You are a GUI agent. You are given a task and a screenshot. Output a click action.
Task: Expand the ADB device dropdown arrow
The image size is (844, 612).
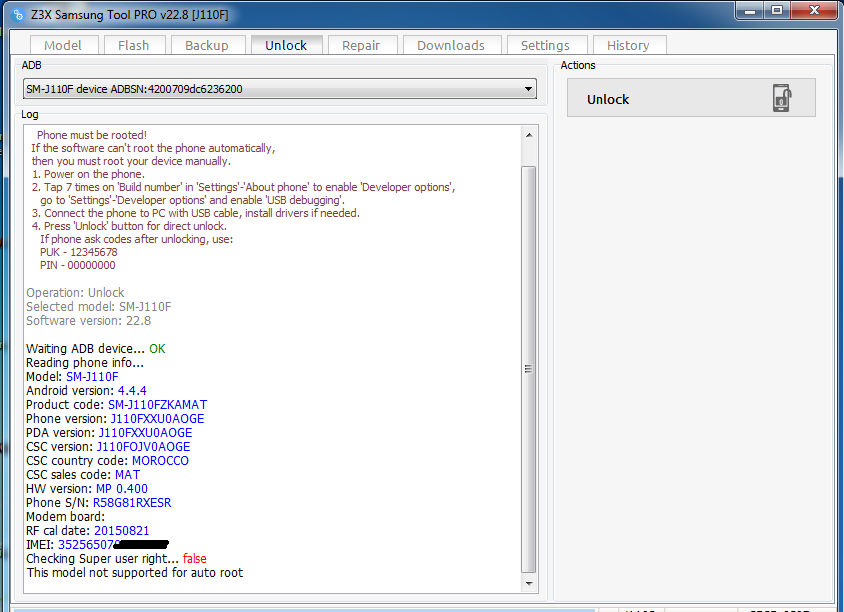pyautogui.click(x=529, y=89)
